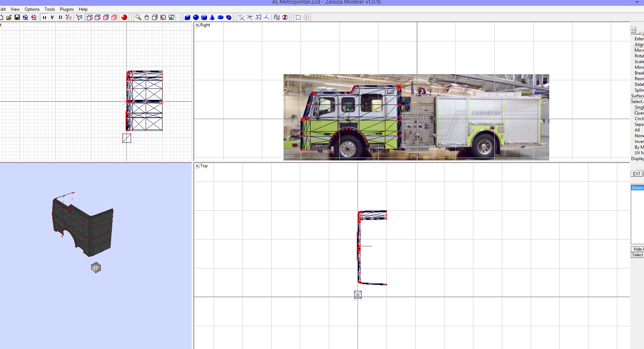The height and width of the screenshot is (349, 644).
Task: Open the Top viewport dropdown
Action: 197,166
